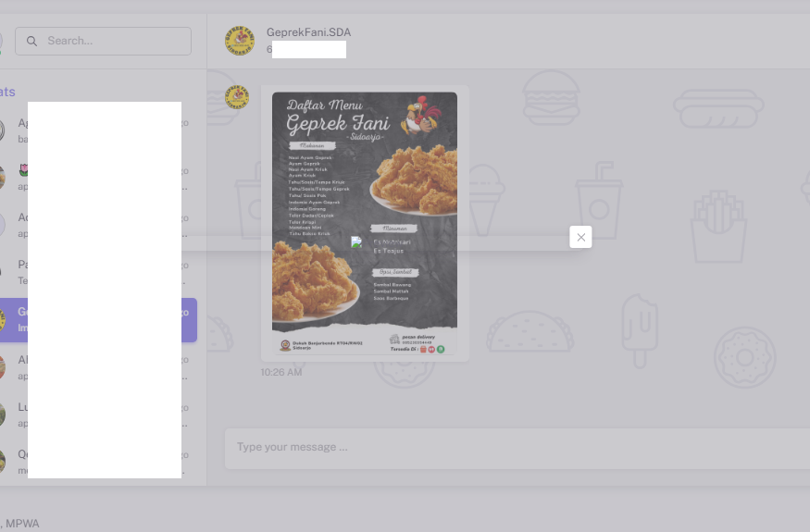
Task: Open the chat beginning with "Ac"
Action: tap(98, 225)
